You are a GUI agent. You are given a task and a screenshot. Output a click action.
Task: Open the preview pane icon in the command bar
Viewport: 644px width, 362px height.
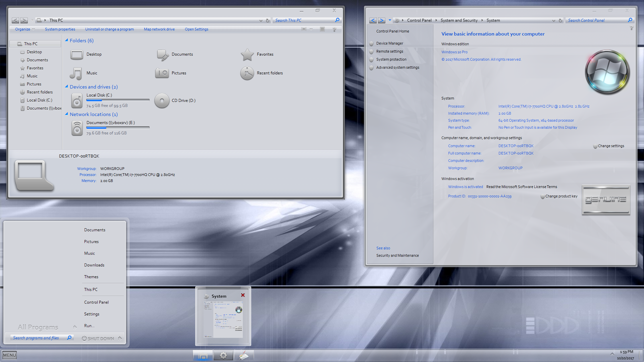point(322,29)
